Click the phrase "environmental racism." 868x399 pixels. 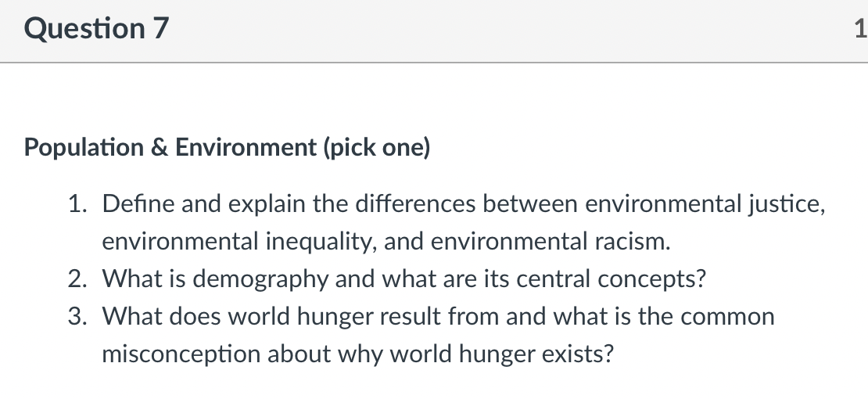tap(551, 242)
